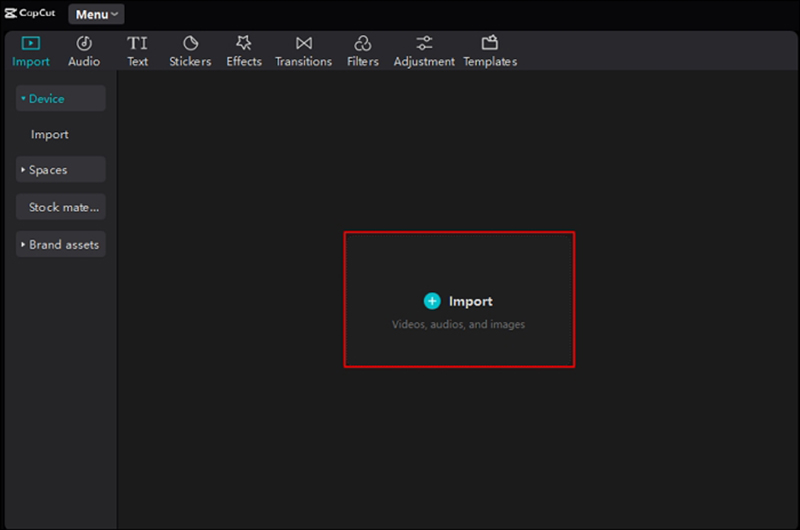Click the Import label in the drop zone

[470, 301]
